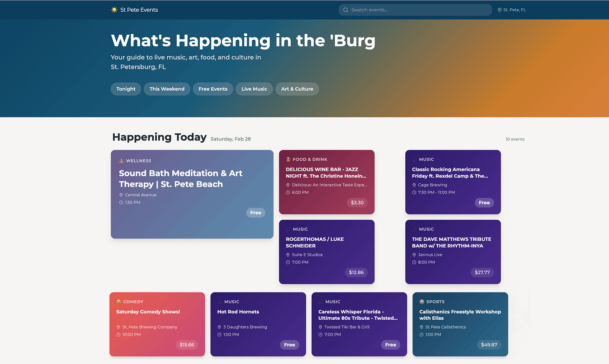Screen dimensions: 609x364
Task: Click the clock icon next to 8:00 PM
Action: tap(414, 262)
